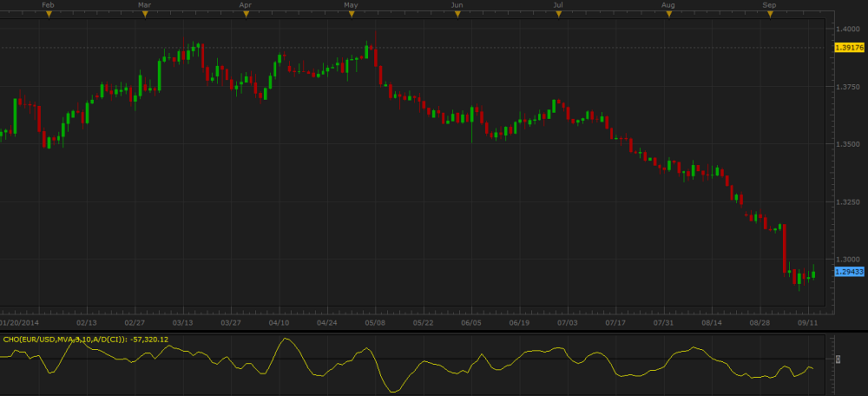868x396 pixels.
Task: Select the Jun month marker triangle
Action: [457, 15]
